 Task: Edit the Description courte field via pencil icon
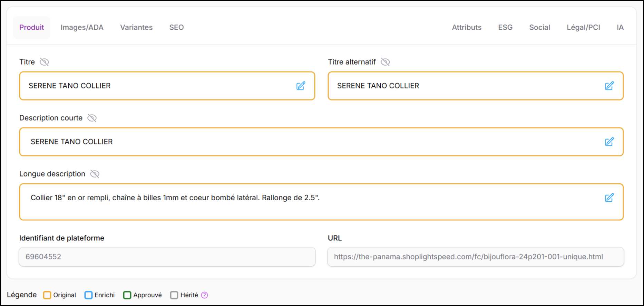click(609, 142)
